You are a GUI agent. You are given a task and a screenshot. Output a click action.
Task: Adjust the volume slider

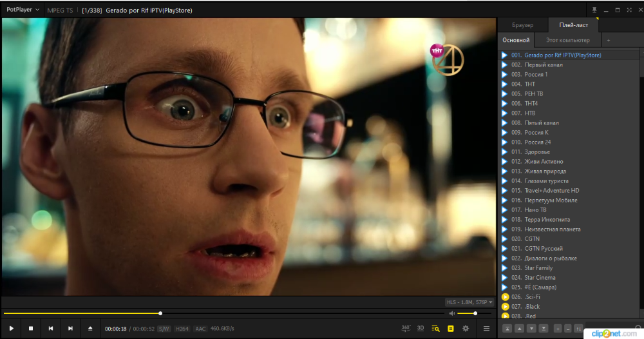pyautogui.click(x=475, y=313)
